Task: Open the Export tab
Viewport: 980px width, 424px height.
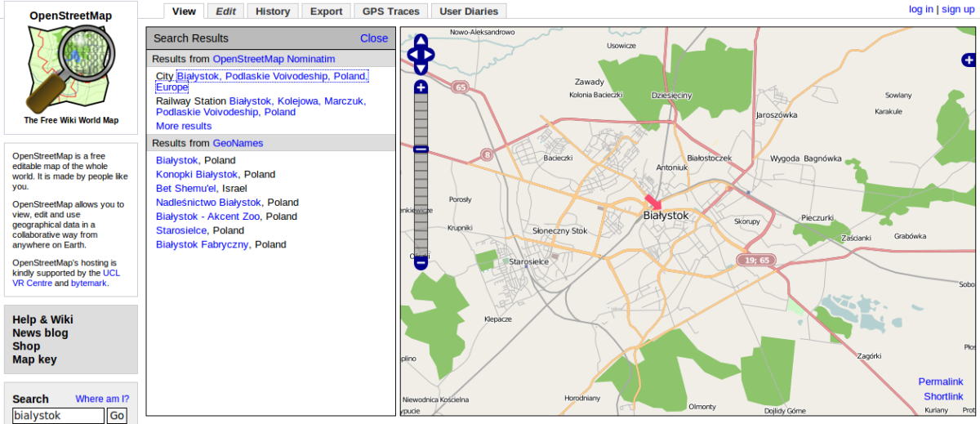Action: click(326, 11)
